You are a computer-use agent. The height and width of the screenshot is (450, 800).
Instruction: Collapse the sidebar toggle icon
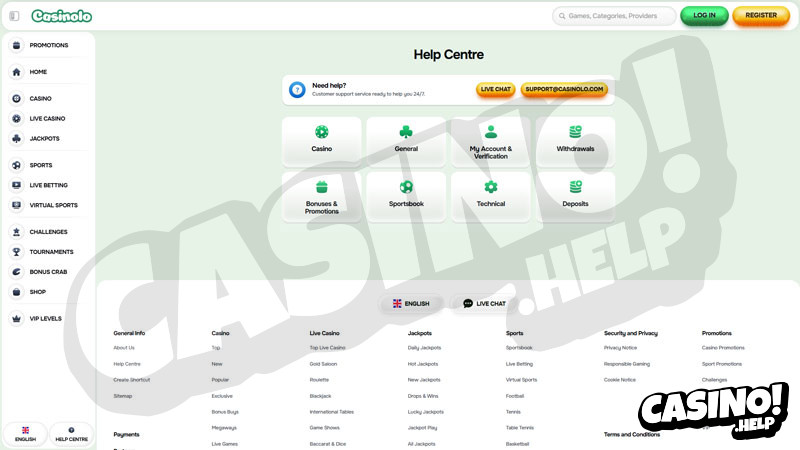[x=14, y=16]
